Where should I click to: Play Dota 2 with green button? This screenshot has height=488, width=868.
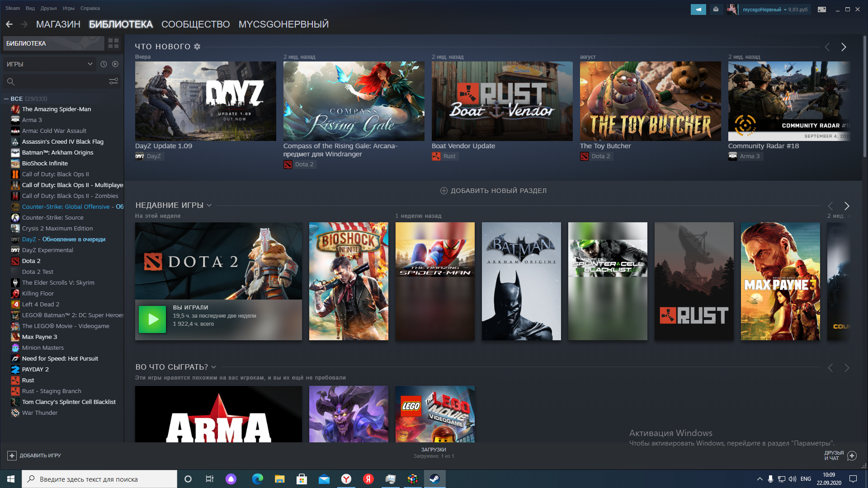click(x=152, y=319)
